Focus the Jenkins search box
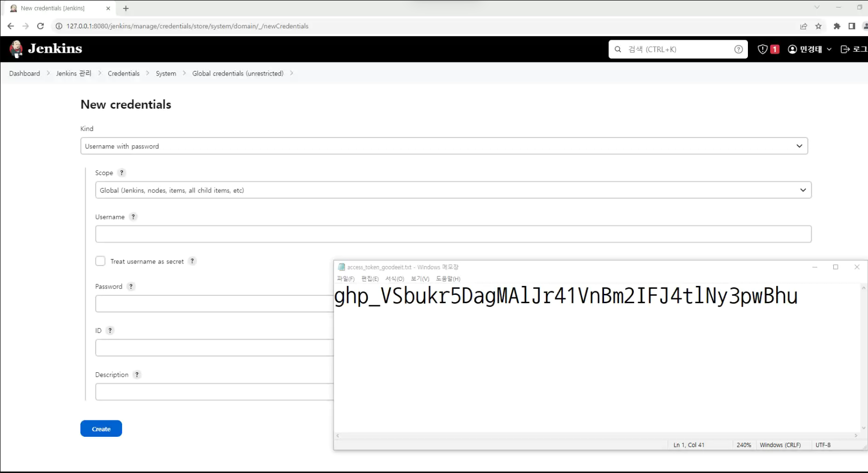The image size is (868, 473). click(x=678, y=49)
